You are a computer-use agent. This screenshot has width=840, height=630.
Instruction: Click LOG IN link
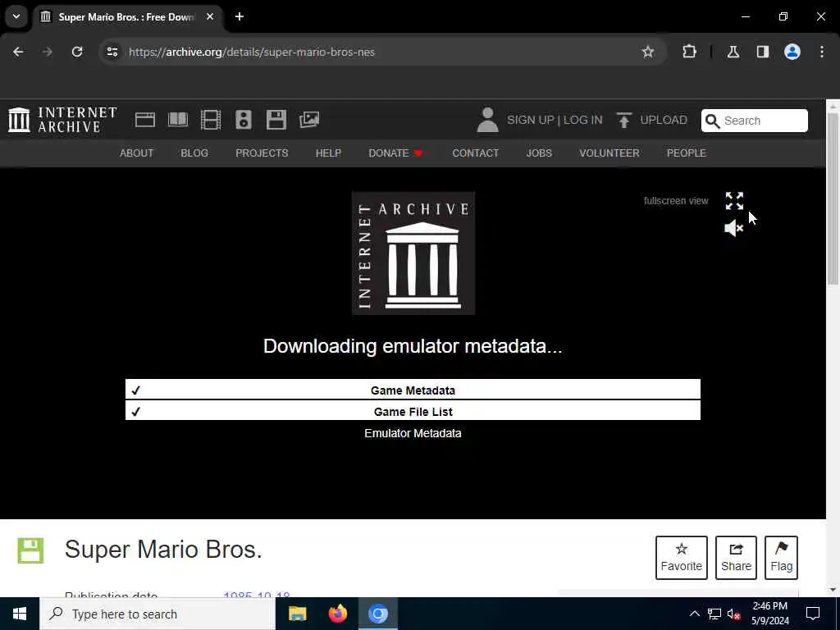(583, 120)
